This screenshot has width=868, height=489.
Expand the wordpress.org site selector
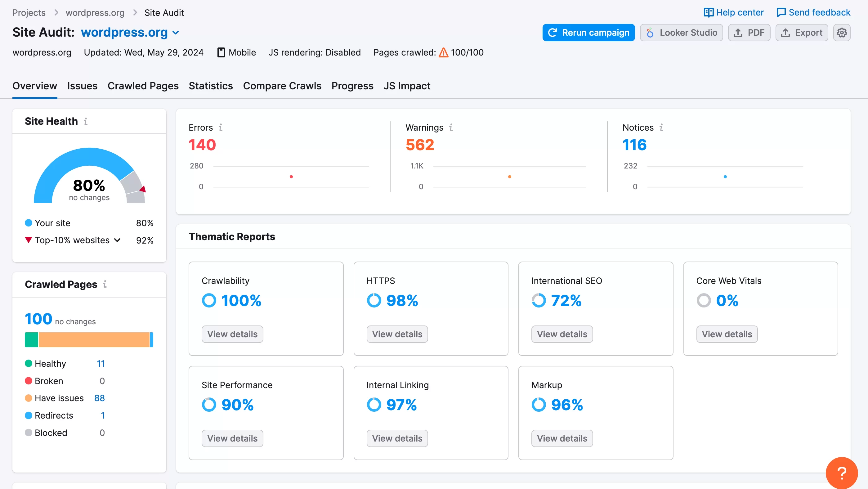click(x=177, y=32)
